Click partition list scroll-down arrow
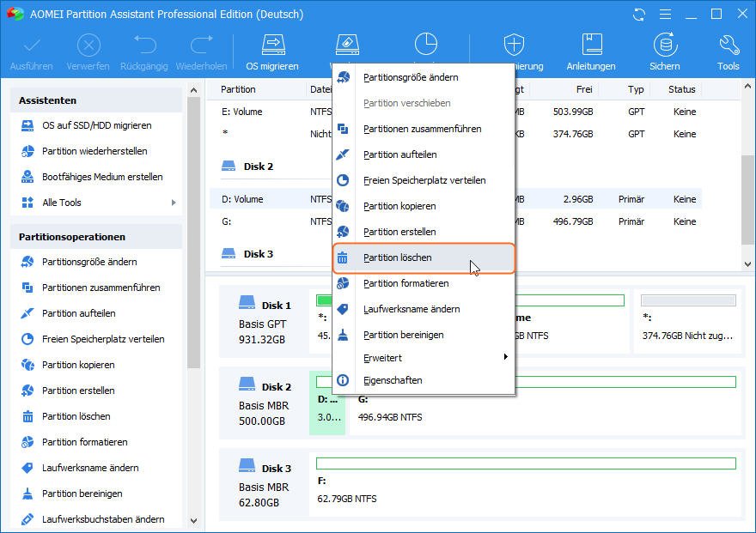The width and height of the screenshot is (756, 533). coord(747,263)
